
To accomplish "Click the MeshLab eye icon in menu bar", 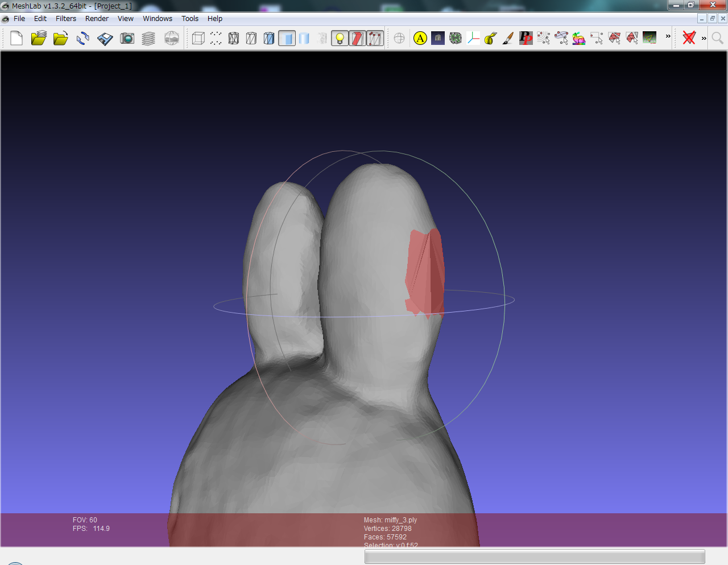I will click(6, 19).
